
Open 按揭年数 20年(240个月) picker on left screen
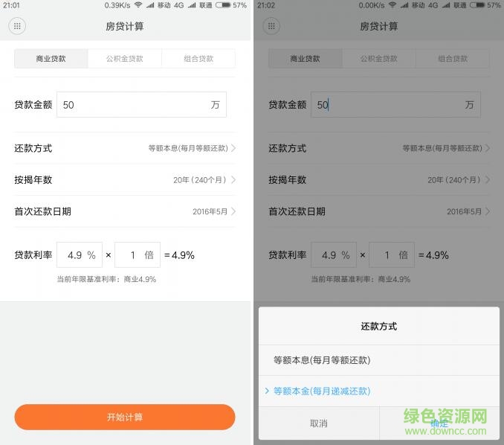coord(125,180)
